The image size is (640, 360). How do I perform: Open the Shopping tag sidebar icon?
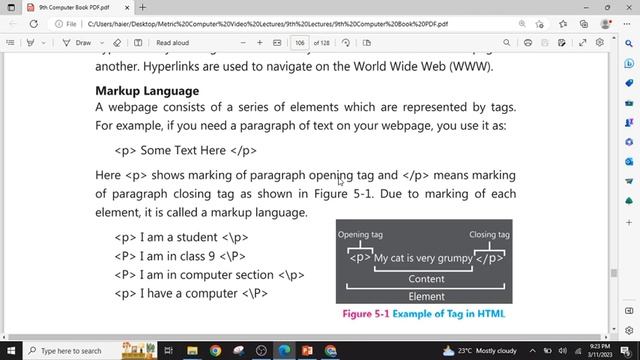pos(629,83)
